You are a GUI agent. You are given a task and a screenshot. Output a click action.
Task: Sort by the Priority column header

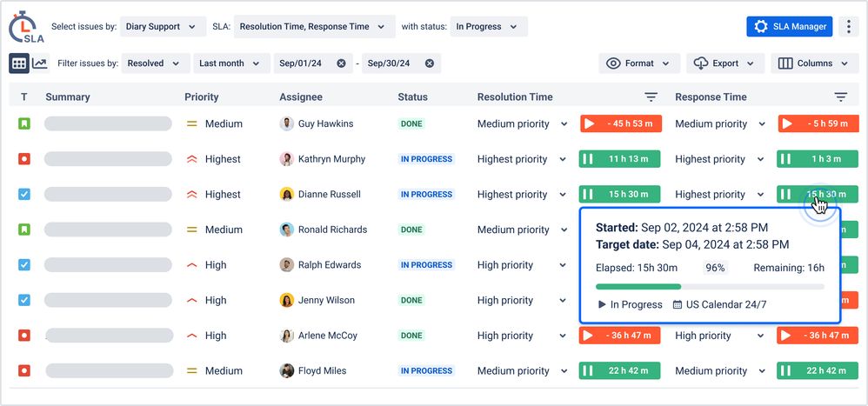(202, 97)
